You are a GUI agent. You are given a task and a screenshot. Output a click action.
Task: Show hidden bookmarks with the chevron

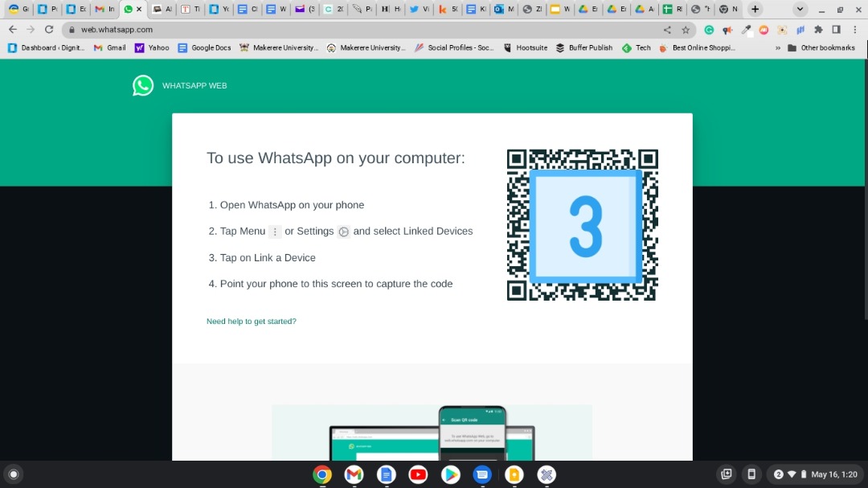point(778,47)
